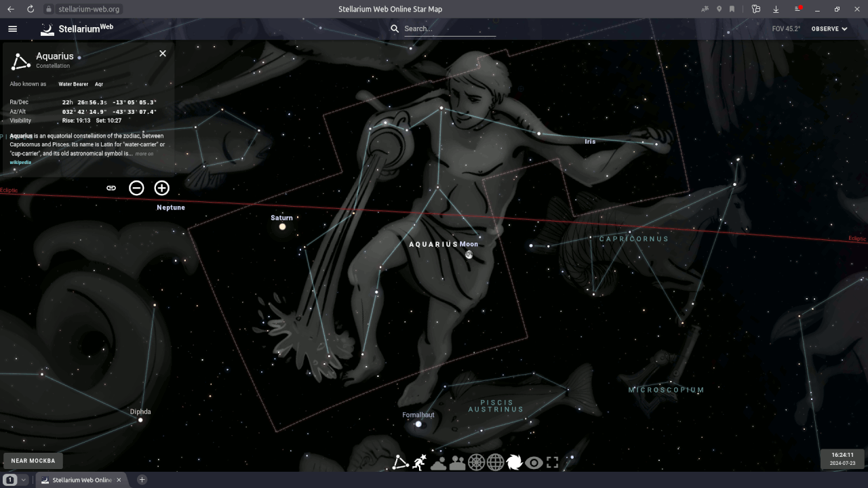Select the star Fomalhaut
The height and width of the screenshot is (488, 868).
tap(418, 424)
